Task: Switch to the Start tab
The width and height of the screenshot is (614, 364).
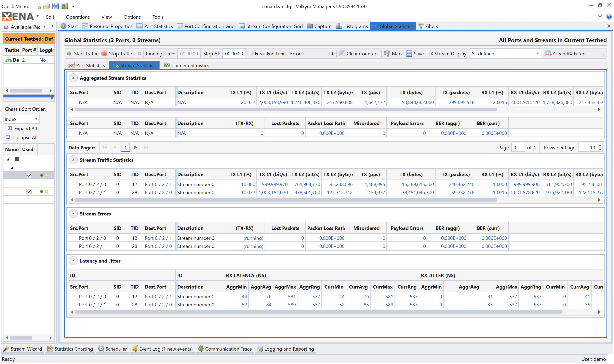Action: click(x=69, y=26)
